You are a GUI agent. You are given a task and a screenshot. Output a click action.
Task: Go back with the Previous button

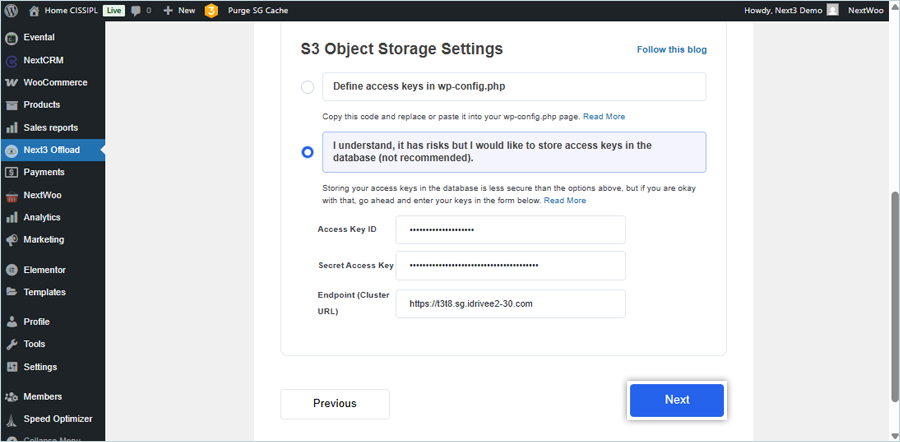[x=335, y=404]
